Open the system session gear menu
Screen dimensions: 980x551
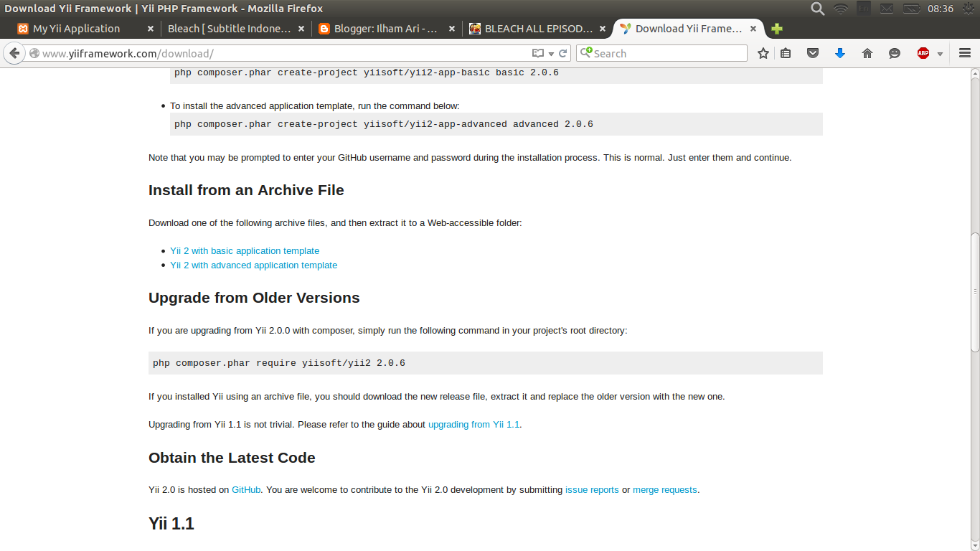click(x=969, y=9)
